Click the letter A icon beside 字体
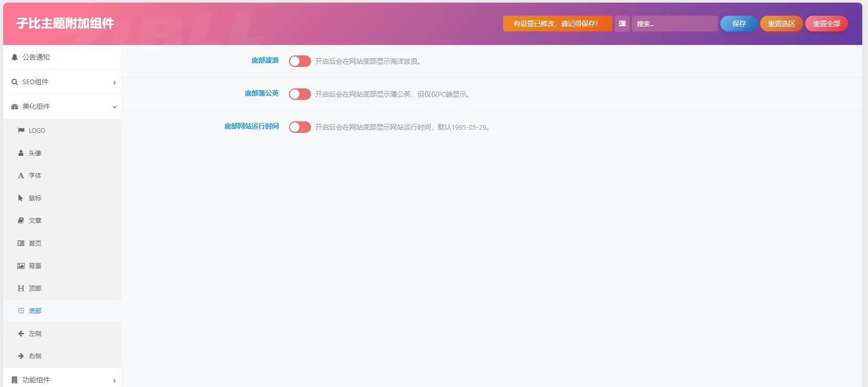The height and width of the screenshot is (387, 868). coord(21,176)
